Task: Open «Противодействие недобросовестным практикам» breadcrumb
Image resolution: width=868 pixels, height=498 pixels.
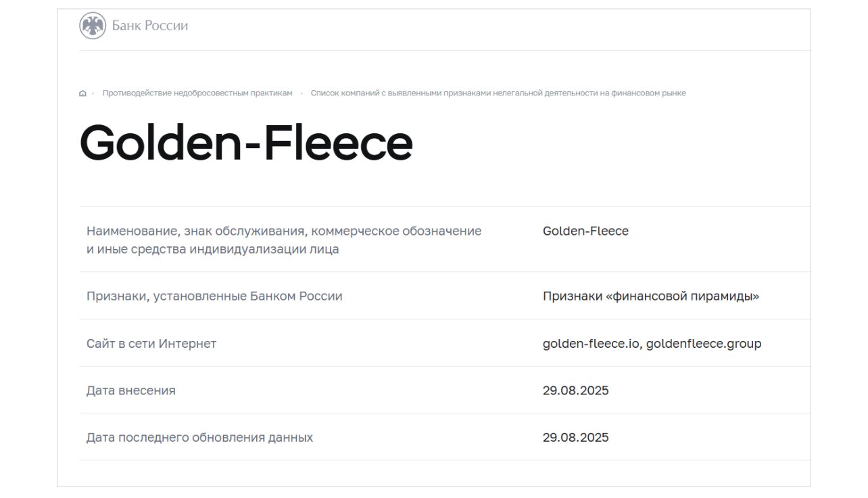Action: [x=197, y=93]
